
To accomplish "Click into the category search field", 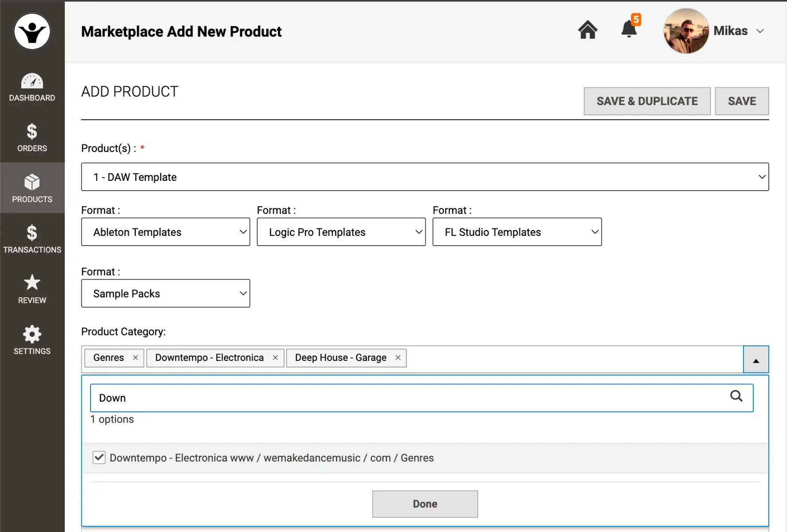I will (408, 398).
